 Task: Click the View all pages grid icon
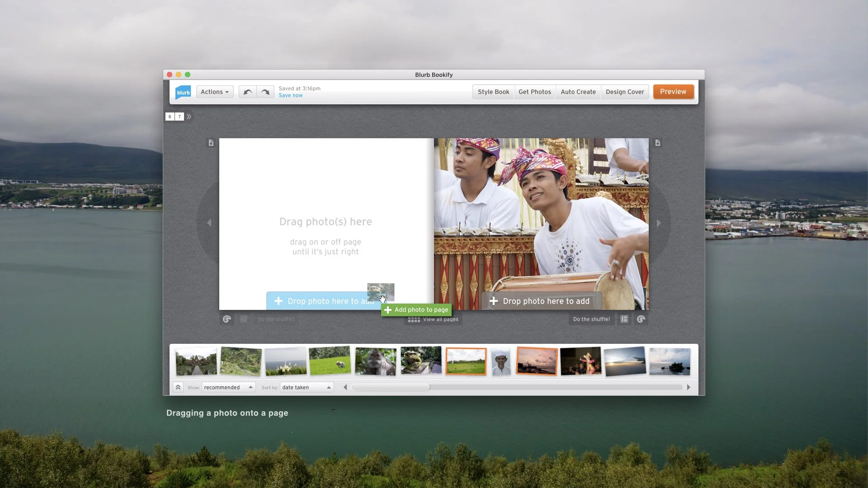[413, 319]
